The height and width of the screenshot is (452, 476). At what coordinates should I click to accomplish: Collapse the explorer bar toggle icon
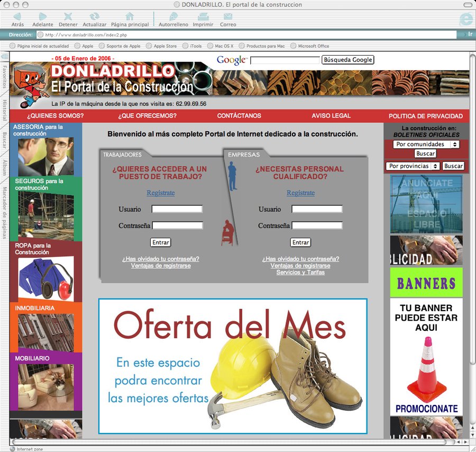[5, 57]
